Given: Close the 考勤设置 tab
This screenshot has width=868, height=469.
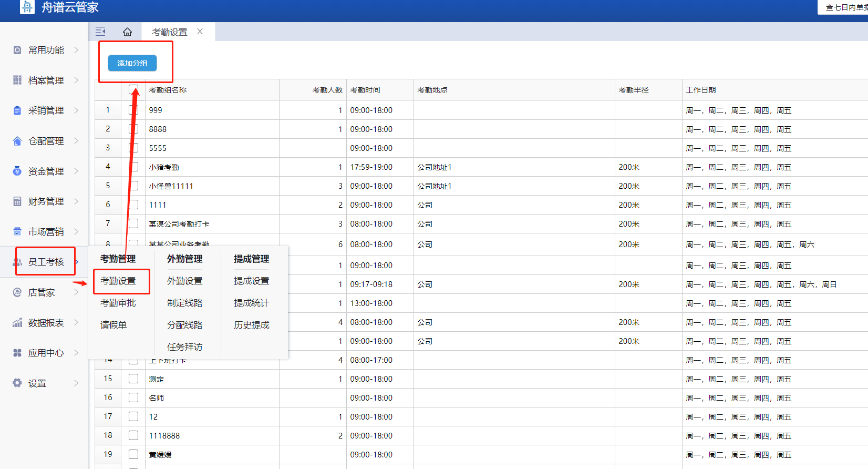Looking at the screenshot, I should (200, 32).
